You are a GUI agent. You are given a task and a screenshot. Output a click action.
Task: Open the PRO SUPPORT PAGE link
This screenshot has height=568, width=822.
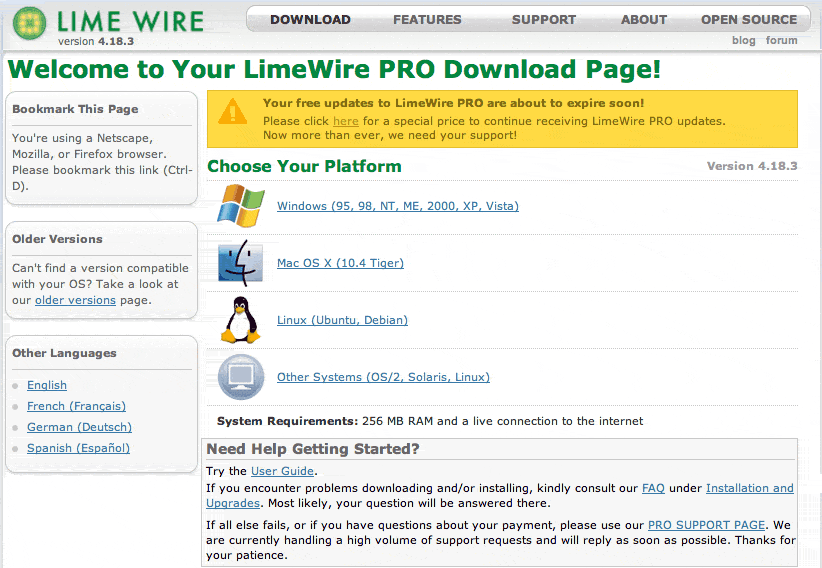click(706, 525)
